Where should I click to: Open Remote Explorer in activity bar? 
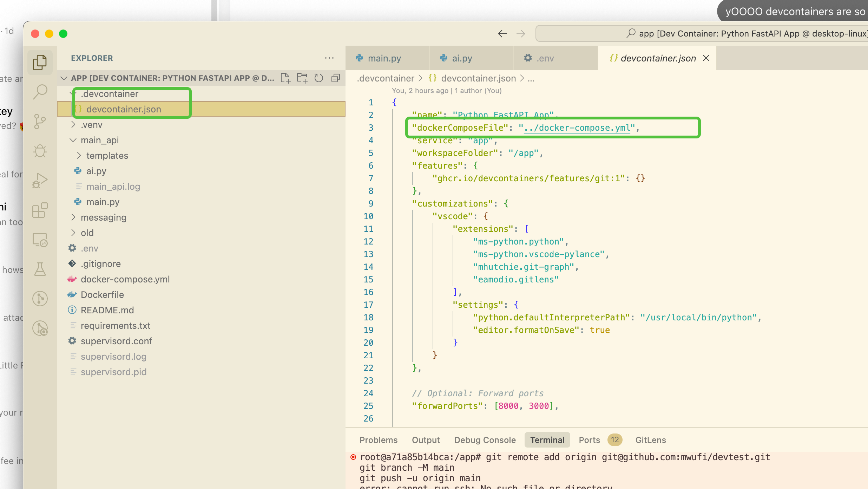[x=40, y=240]
